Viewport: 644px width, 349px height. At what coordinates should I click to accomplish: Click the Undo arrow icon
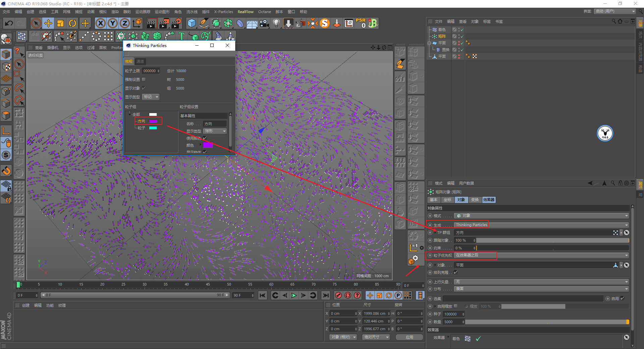tap(9, 23)
